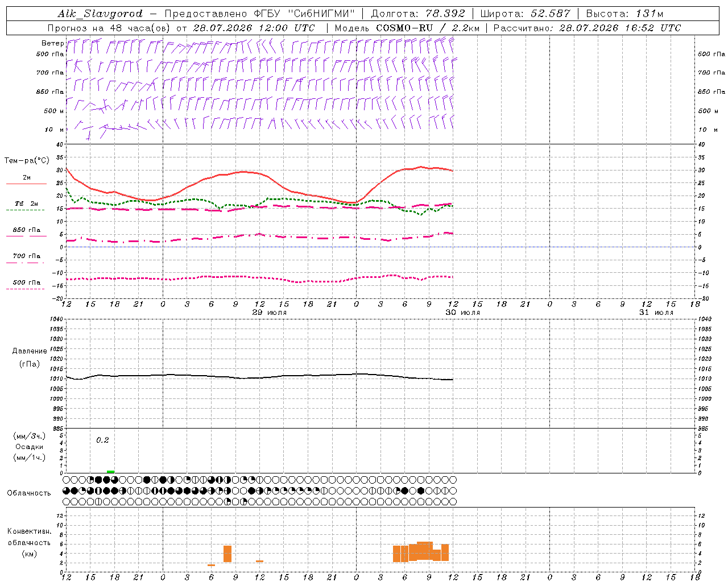Click the 29 июля date label
Viewport: 728px width, 582px height.
[270, 313]
